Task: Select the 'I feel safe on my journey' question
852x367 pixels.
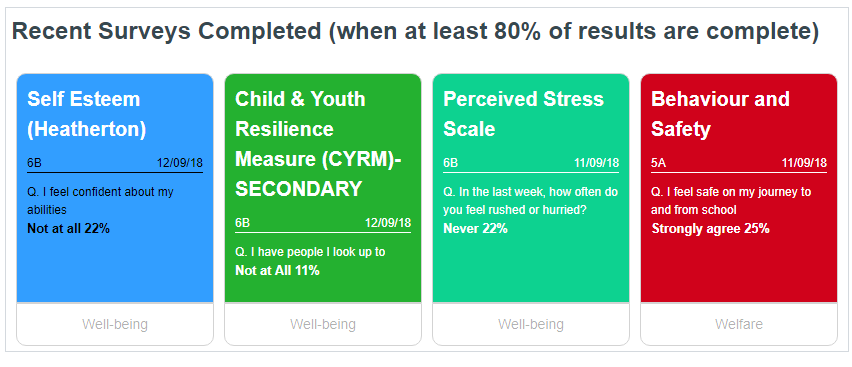Action: pyautogui.click(x=731, y=201)
